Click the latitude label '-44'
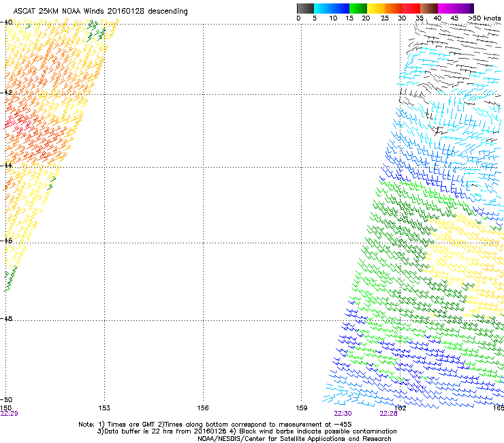Screen dimensions: 504x443 coord(6,166)
